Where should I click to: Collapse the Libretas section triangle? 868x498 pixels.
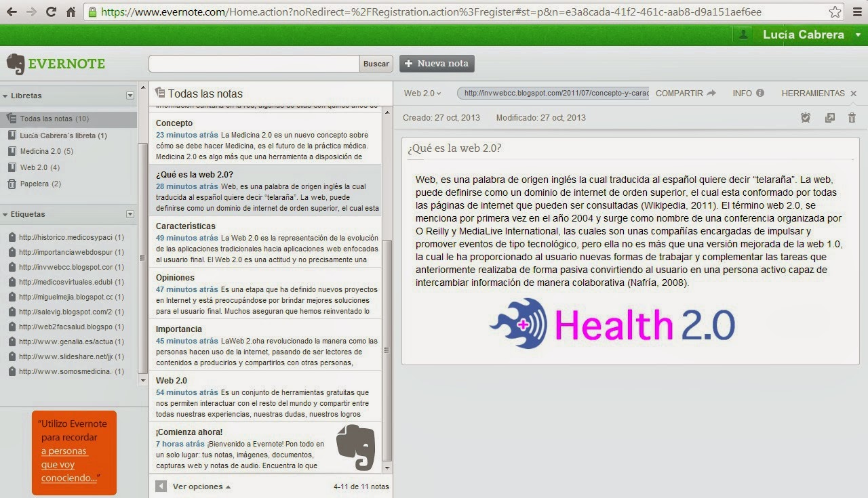click(5, 96)
